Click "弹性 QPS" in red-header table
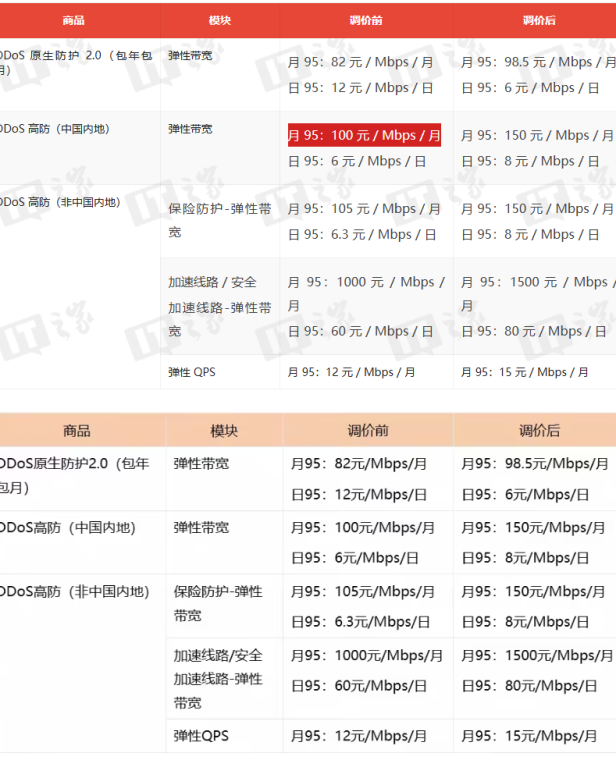Screen dimensions: 616x760 pyautogui.click(x=191, y=372)
